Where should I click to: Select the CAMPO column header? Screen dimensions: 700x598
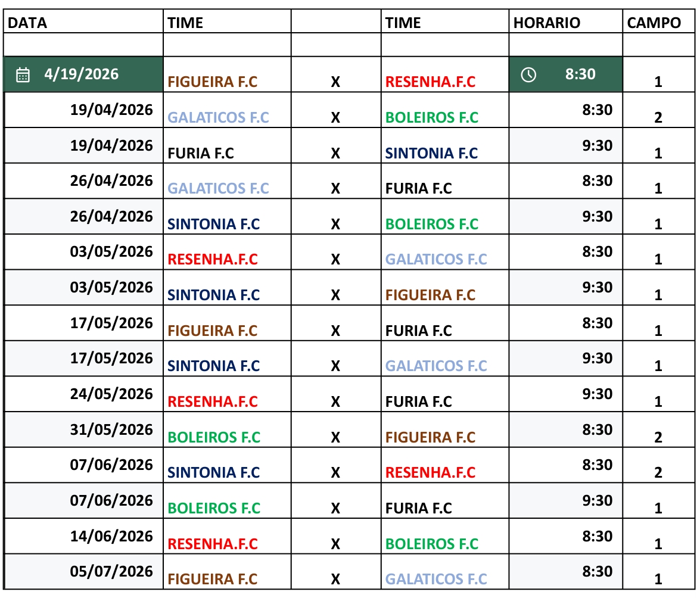654,23
